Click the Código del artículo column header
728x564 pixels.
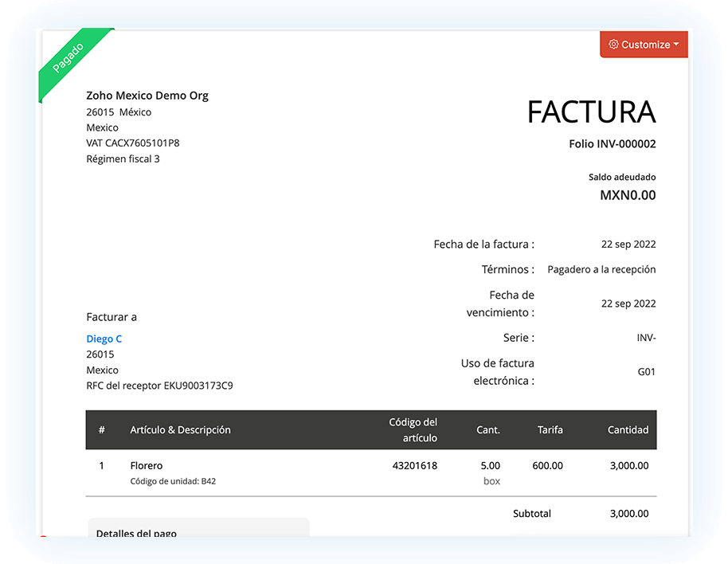point(413,429)
